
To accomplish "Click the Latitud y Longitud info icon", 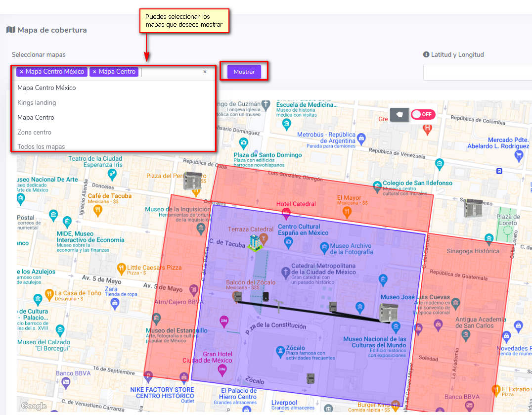I will pos(426,55).
